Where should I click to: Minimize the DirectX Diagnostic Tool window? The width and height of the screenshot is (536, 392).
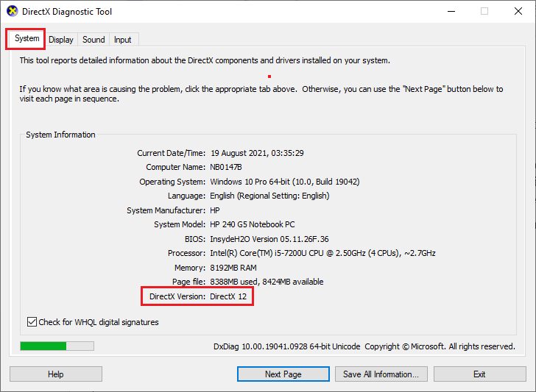coord(451,11)
